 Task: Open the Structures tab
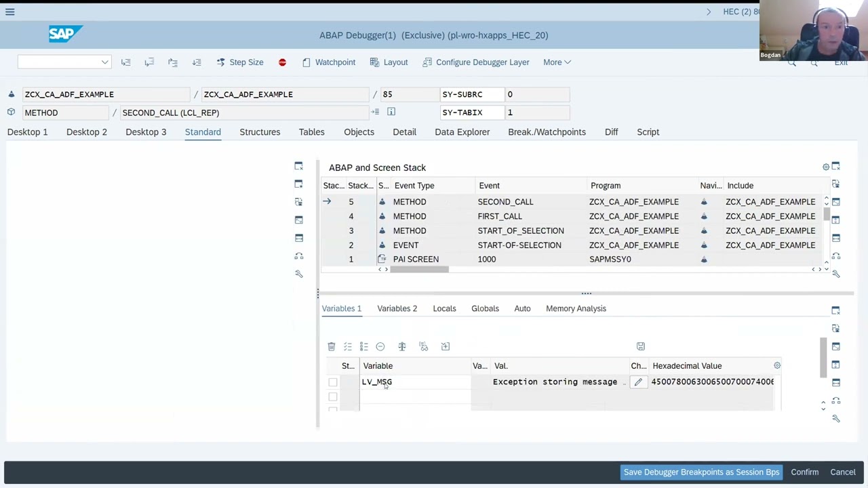260,132
